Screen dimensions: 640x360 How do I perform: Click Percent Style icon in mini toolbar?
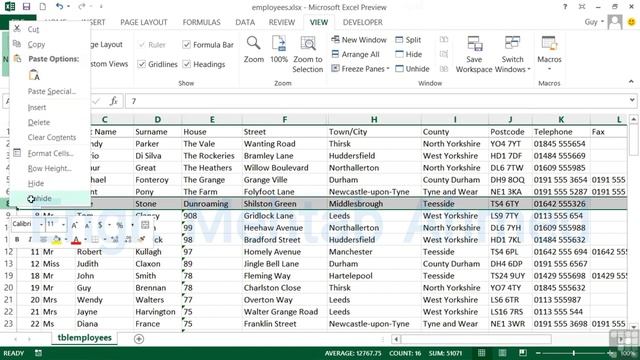120,225
